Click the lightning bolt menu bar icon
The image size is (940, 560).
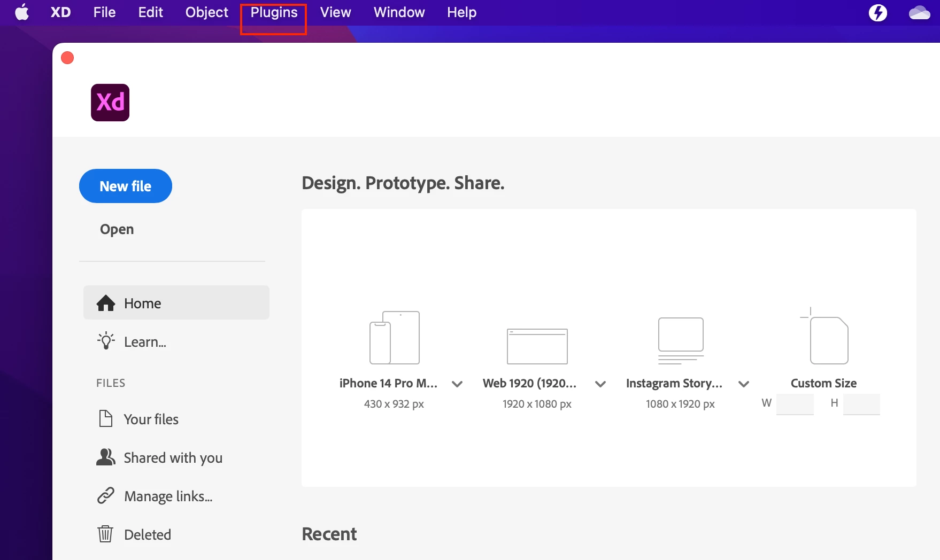[877, 12]
